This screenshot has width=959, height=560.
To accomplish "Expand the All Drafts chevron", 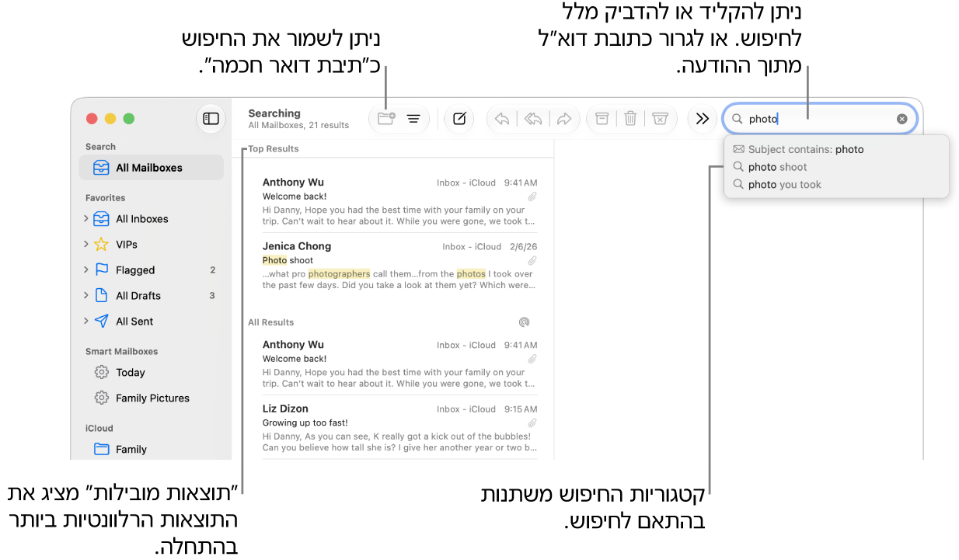I will pyautogui.click(x=86, y=296).
